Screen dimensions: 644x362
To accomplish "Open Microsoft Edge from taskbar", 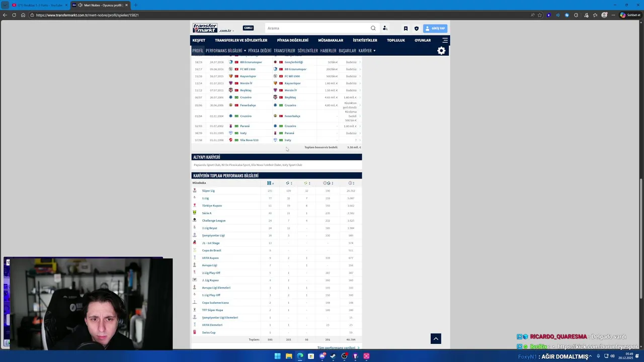I will [300, 356].
